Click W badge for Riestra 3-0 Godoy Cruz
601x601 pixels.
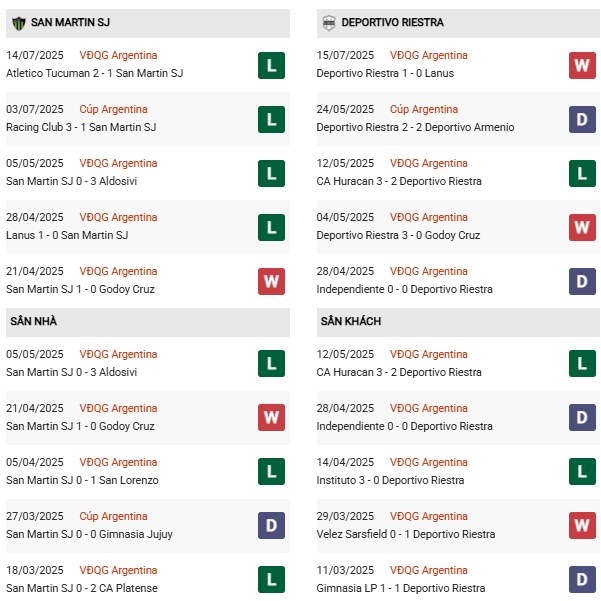[582, 227]
